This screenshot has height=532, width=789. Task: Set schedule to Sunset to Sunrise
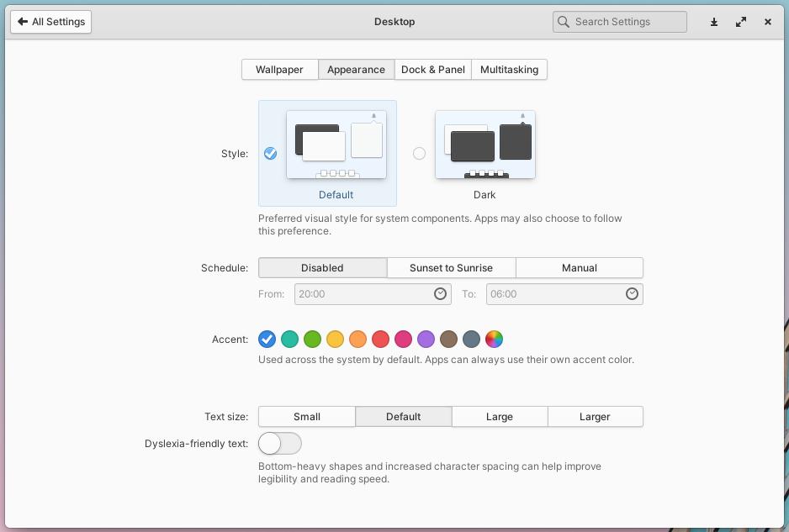tap(451, 267)
